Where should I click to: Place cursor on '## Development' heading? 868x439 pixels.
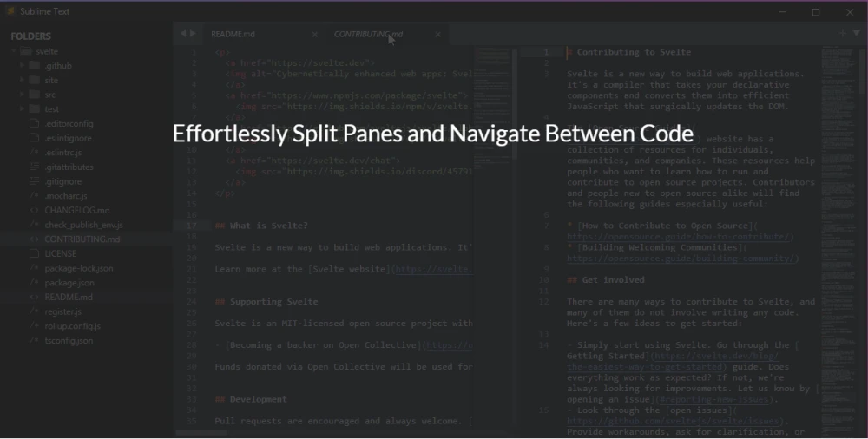[251, 399]
